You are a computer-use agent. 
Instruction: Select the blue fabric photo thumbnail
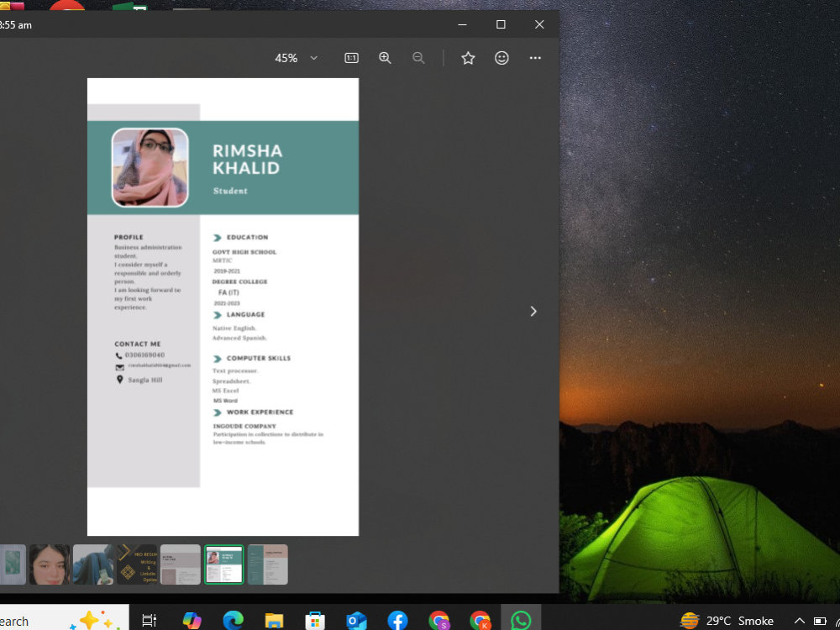(93, 564)
